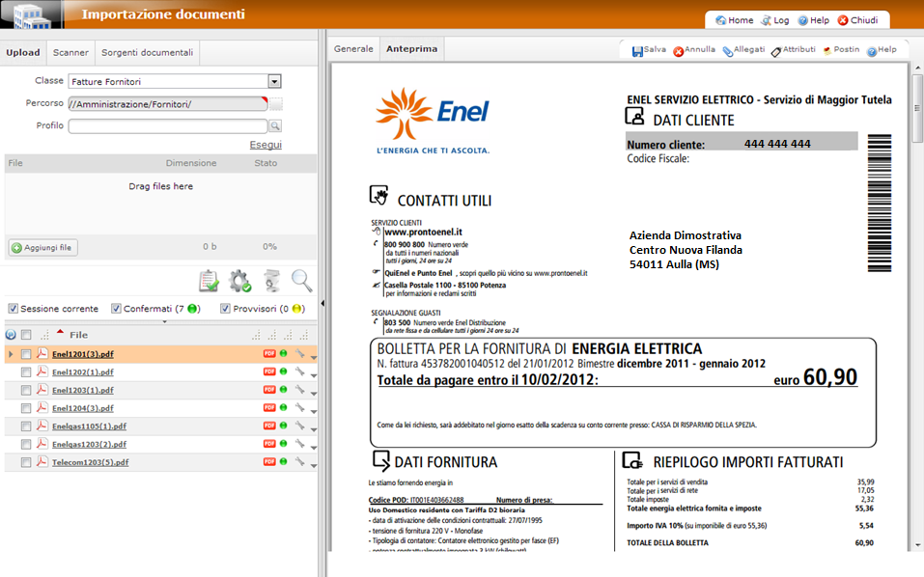
Task: Open the Log viewer
Action: point(775,20)
